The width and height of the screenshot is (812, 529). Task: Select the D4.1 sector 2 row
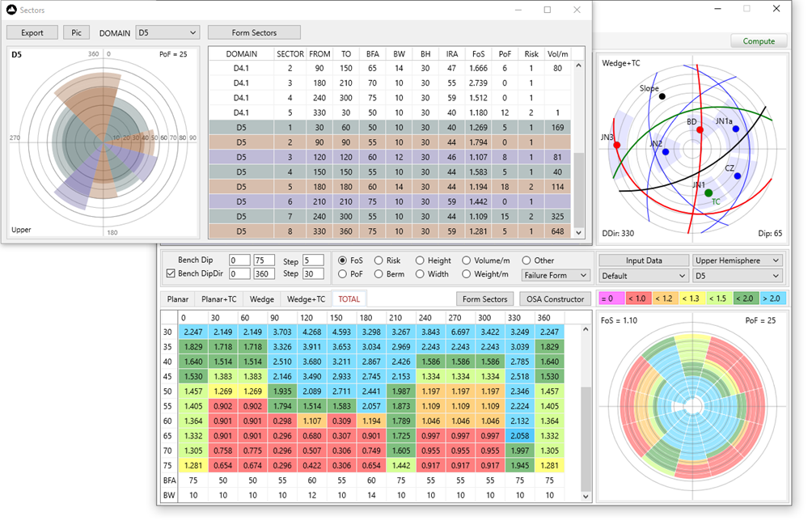click(391, 69)
